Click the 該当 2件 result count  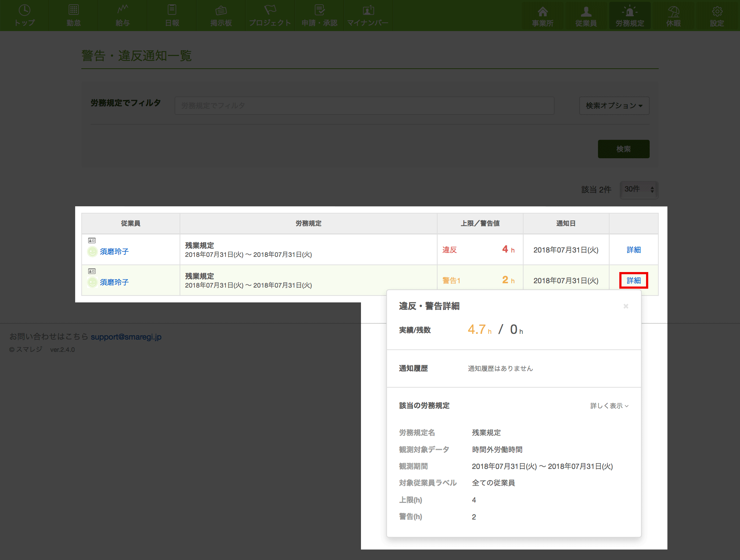[x=596, y=189]
